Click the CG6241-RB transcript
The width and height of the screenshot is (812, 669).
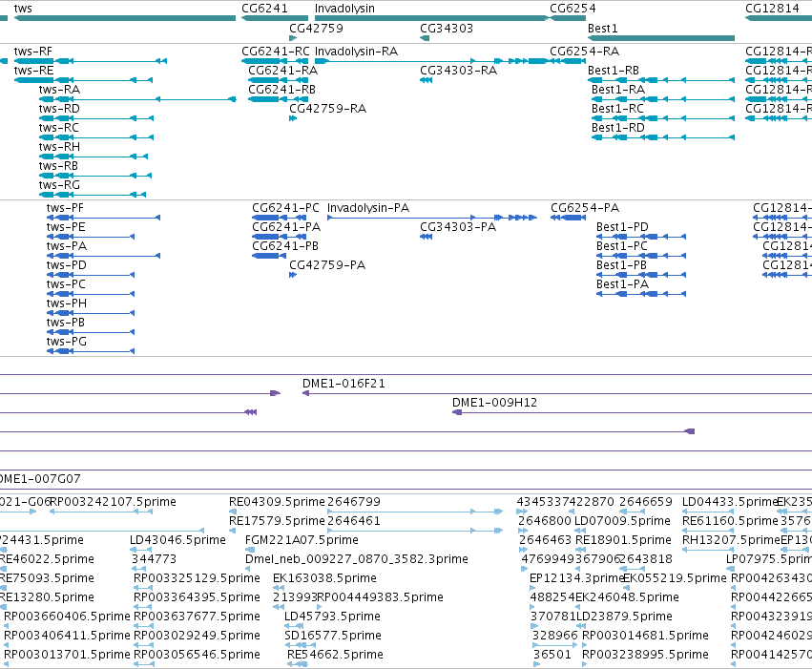click(x=282, y=89)
